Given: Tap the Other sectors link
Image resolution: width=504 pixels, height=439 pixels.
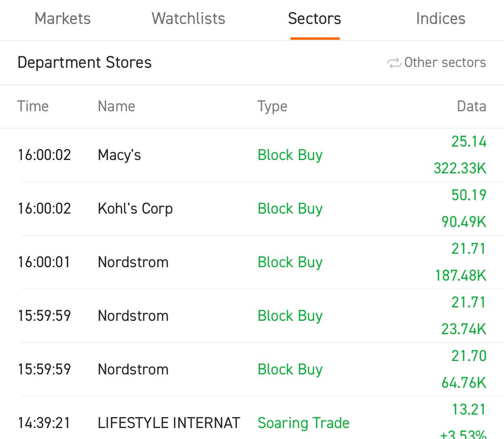Looking at the screenshot, I should tap(445, 63).
